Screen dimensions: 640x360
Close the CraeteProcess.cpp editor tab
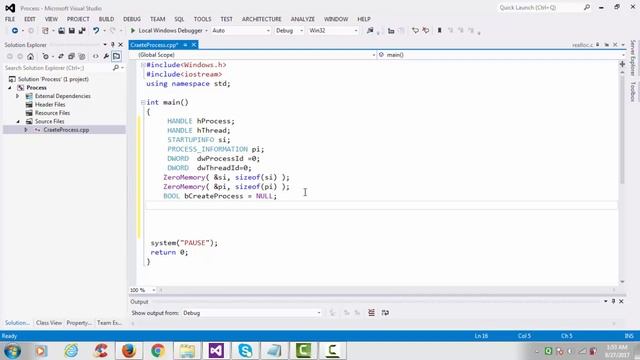pos(194,44)
